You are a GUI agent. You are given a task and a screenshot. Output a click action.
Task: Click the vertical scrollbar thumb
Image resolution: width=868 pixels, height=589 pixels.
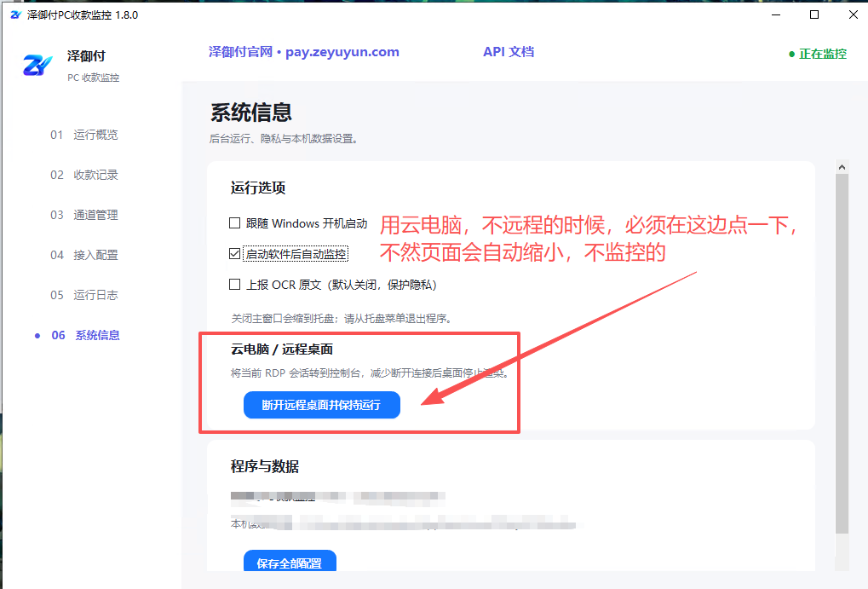tap(842, 354)
